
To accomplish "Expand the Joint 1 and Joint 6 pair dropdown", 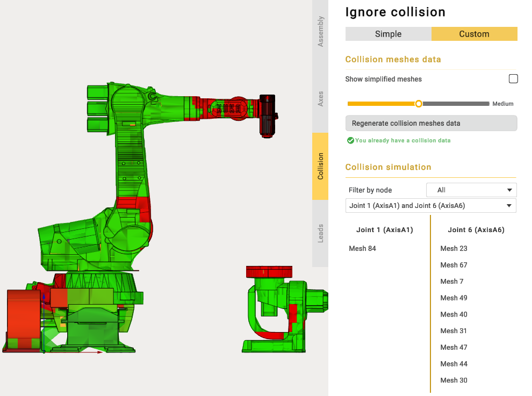I will tap(430, 206).
